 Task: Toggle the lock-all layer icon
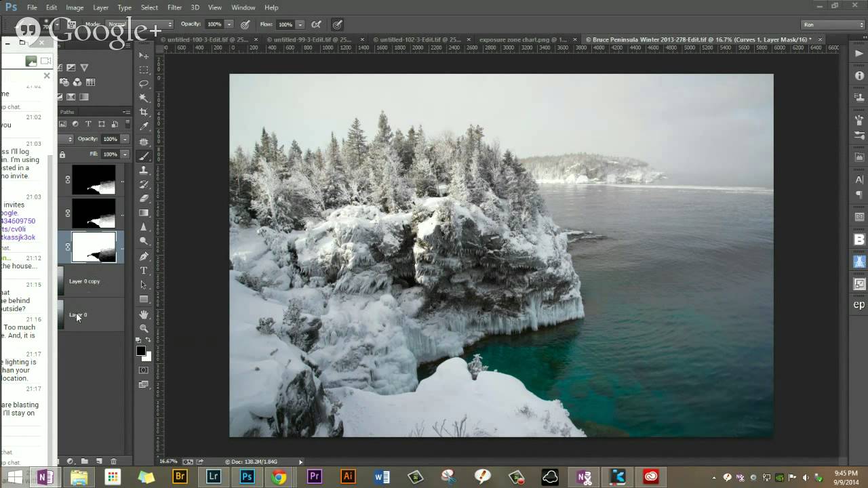tap(62, 155)
